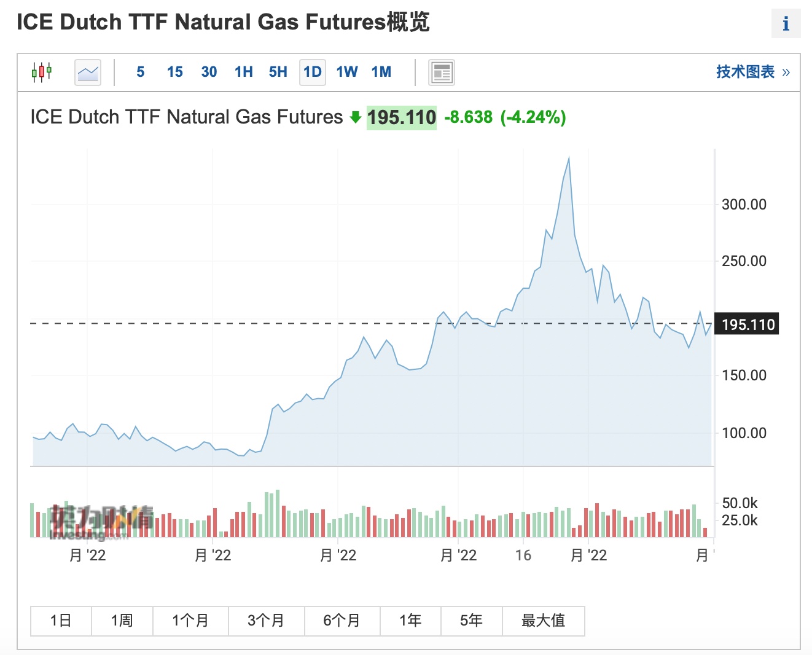Select the 1D interval button
The width and height of the screenshot is (812, 655).
coord(313,72)
